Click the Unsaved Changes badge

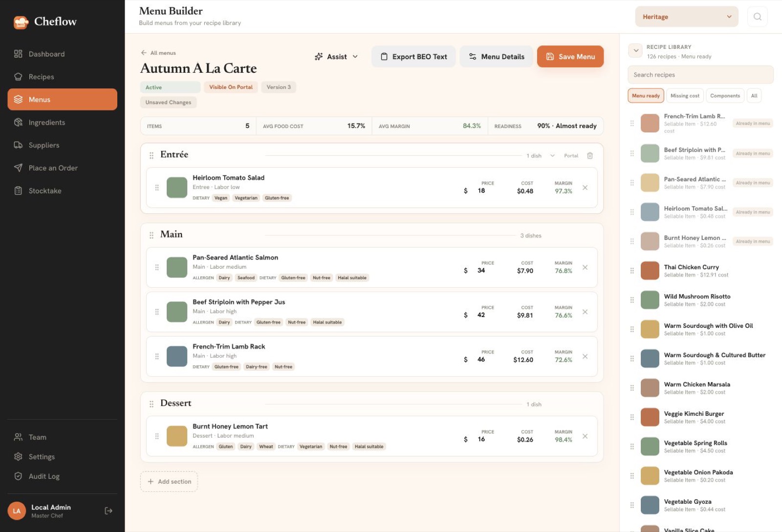168,103
